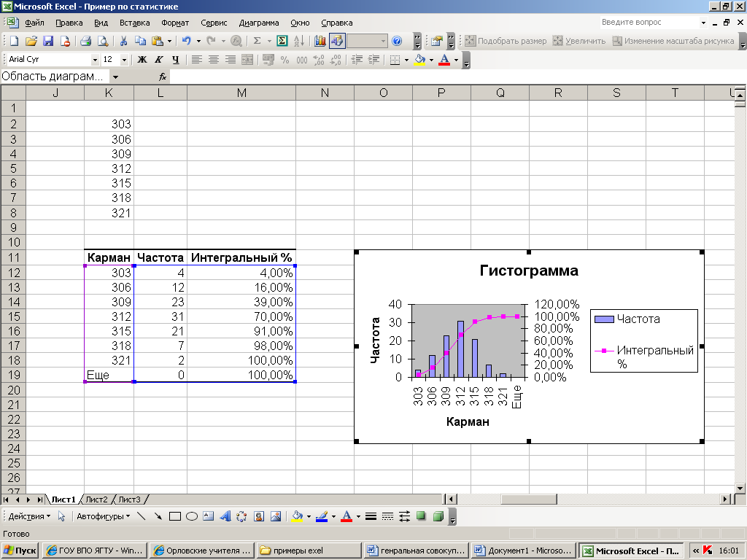This screenshot has height=560, width=747.
Task: Switch to 'примеры exel' taskbar window
Action: pos(309,551)
